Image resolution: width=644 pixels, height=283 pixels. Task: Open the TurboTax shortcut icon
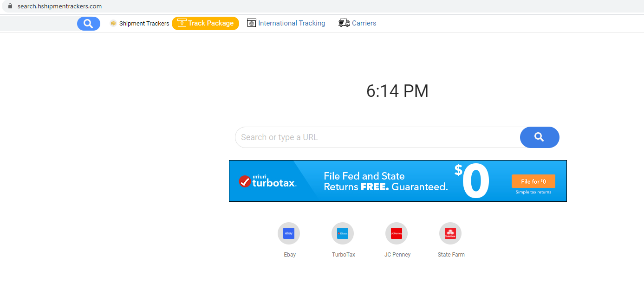343,233
